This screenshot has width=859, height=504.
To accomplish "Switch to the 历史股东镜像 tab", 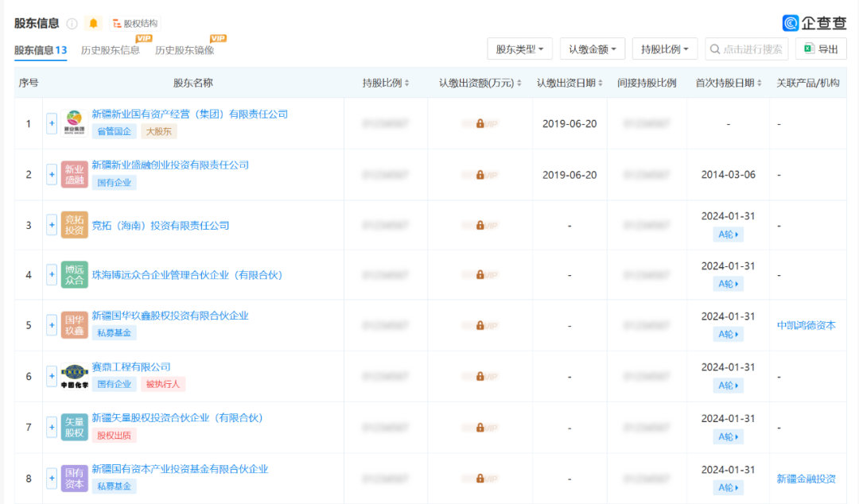I will (185, 50).
